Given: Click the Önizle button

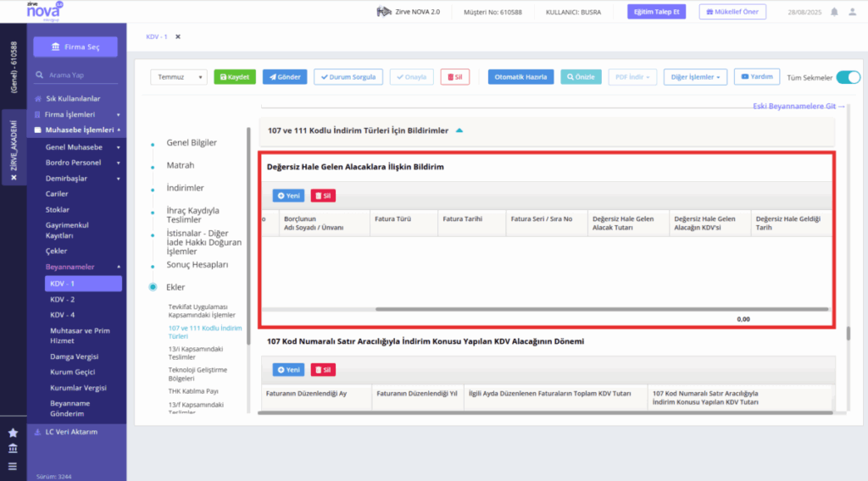Looking at the screenshot, I should (x=581, y=77).
